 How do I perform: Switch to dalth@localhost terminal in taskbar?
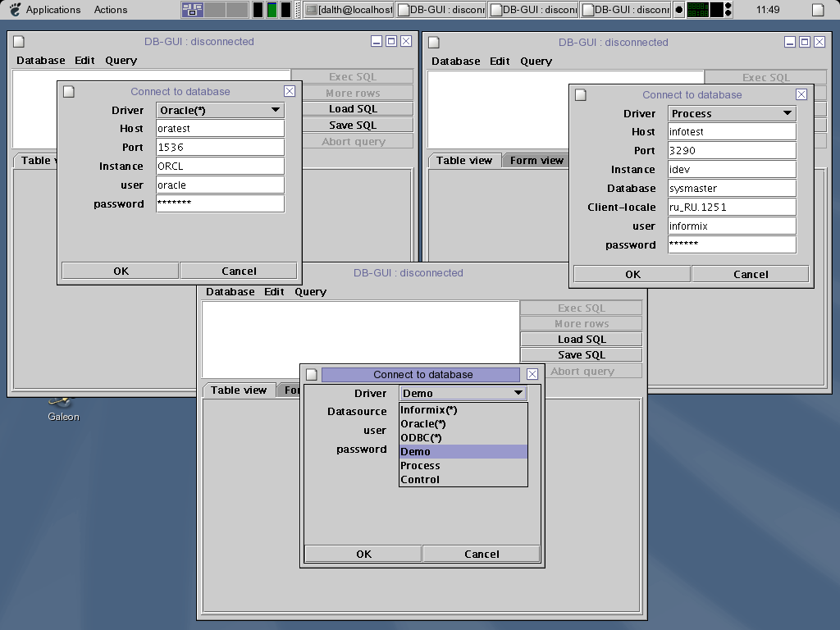point(349,10)
